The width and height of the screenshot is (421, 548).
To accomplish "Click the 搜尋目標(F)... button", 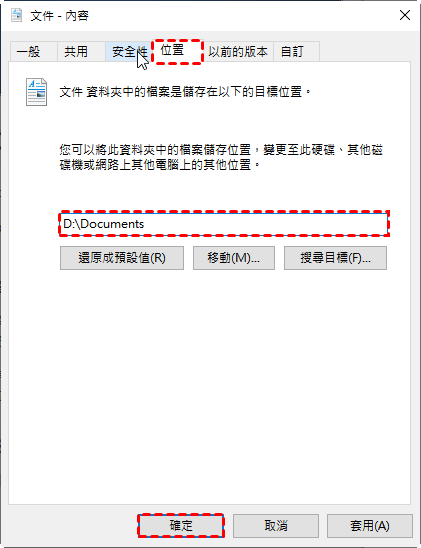I will (x=335, y=258).
